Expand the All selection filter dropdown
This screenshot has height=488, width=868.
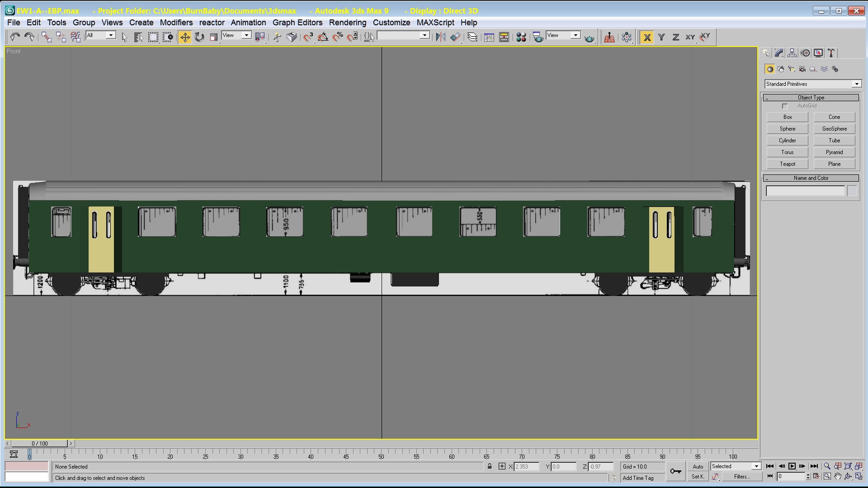coord(110,35)
